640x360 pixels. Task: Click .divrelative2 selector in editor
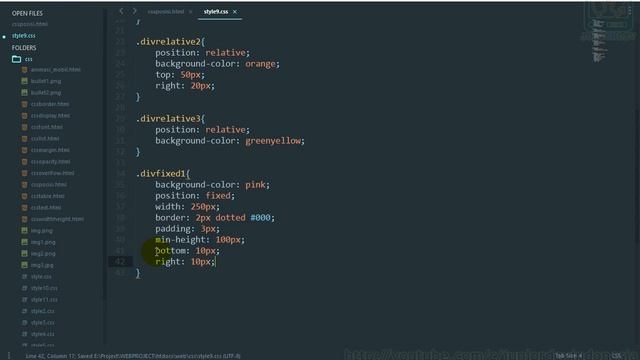168,42
